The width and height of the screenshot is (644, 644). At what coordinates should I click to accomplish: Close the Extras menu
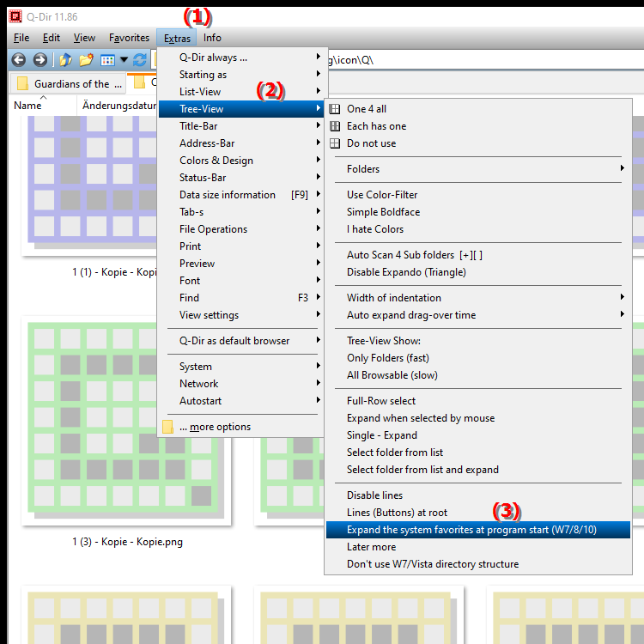coord(177,38)
